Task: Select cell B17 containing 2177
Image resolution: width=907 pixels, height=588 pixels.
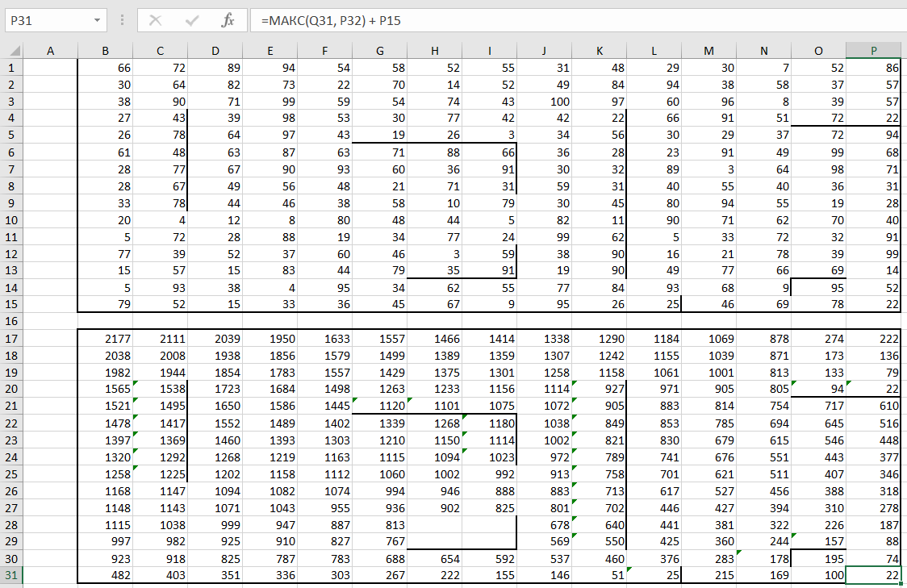Action: tap(105, 339)
